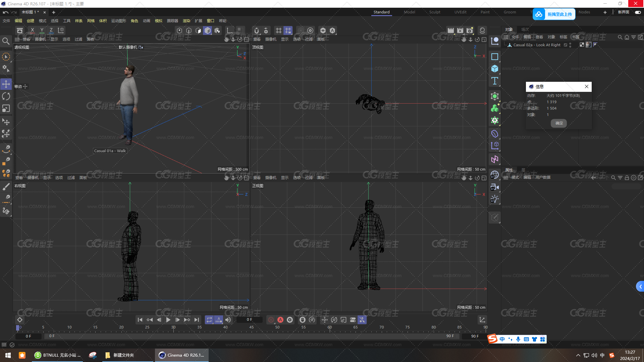Switch to 场次 tab in object manager
Screen dimensions: 644x362
(x=525, y=29)
